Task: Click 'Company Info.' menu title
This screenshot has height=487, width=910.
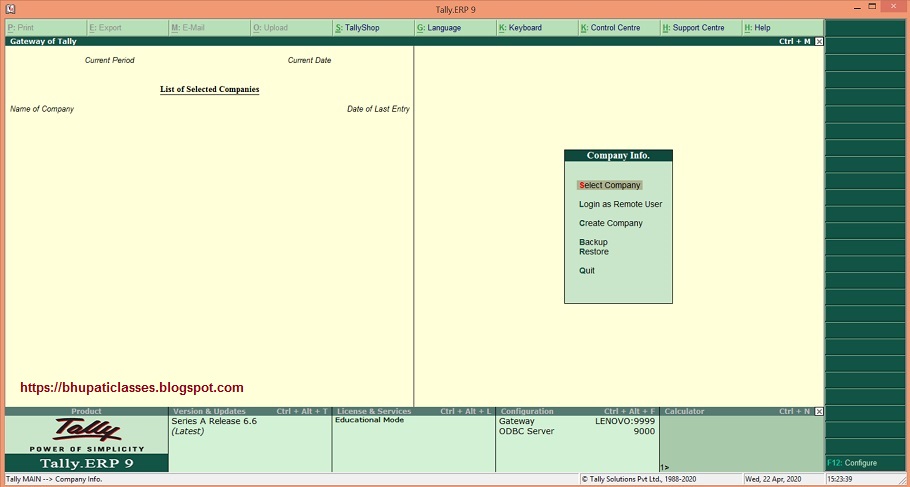Action: (x=618, y=156)
